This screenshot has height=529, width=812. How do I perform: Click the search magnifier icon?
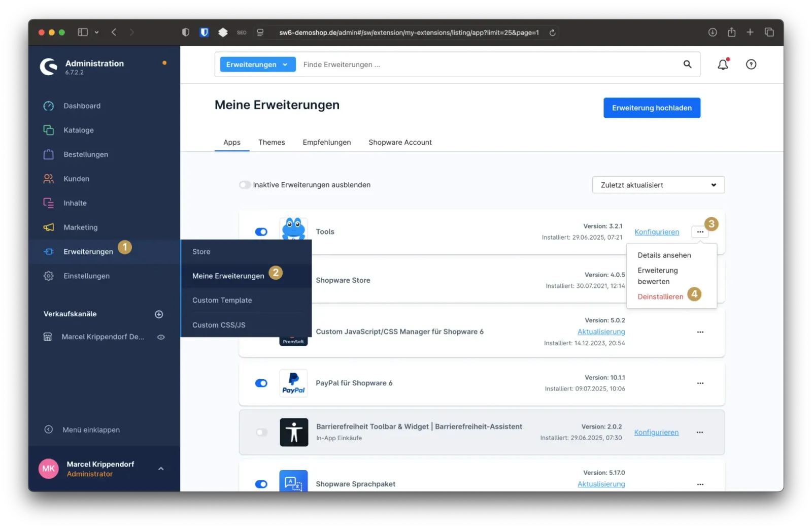pos(687,64)
